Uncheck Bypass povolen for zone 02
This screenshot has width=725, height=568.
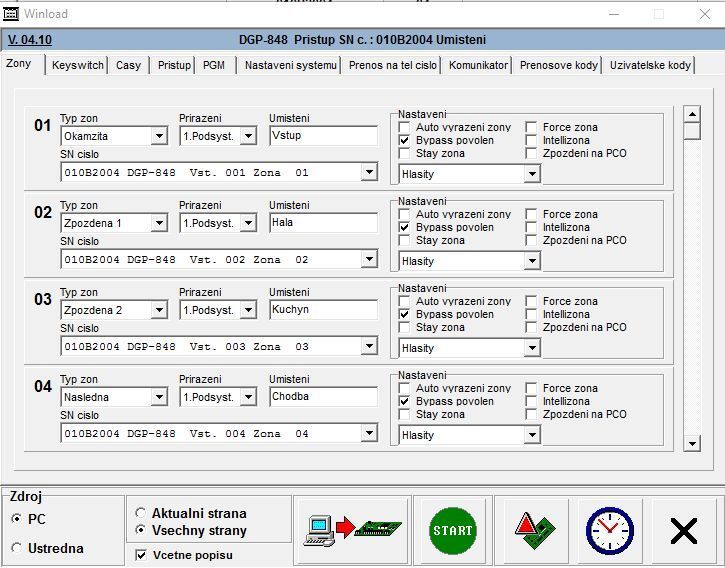coord(405,228)
